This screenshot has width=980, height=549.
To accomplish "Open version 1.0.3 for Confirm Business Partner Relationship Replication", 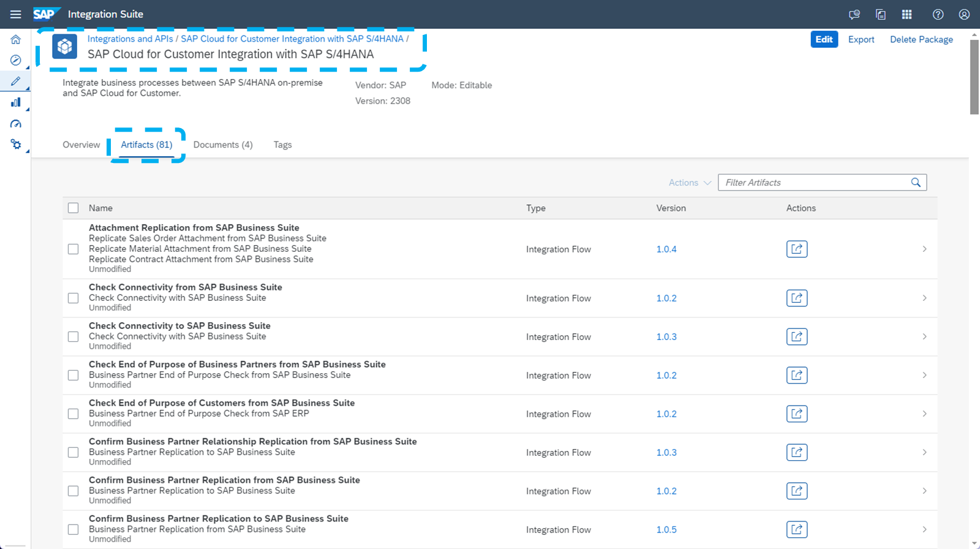I will point(666,453).
